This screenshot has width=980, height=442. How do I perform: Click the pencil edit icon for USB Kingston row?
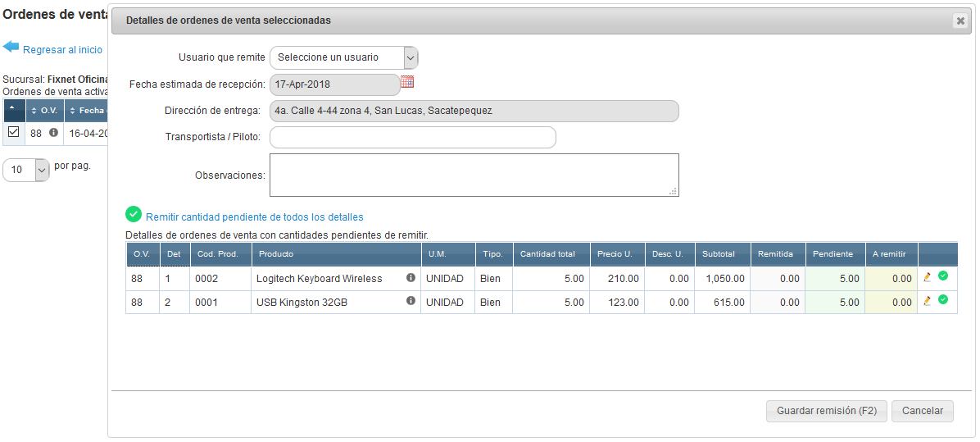tap(928, 301)
